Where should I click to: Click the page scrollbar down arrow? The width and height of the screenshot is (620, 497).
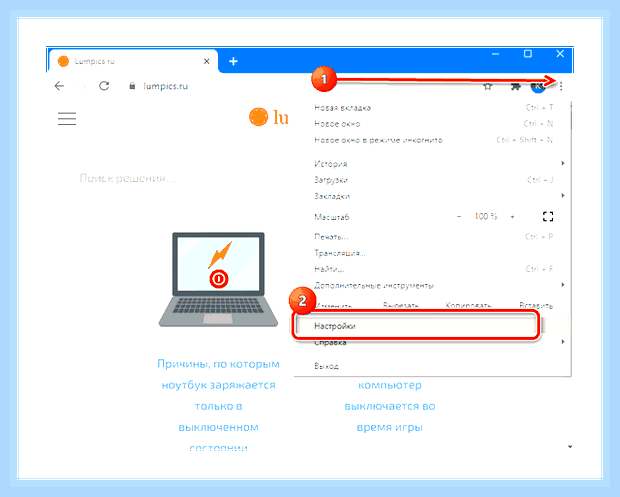pos(570,447)
